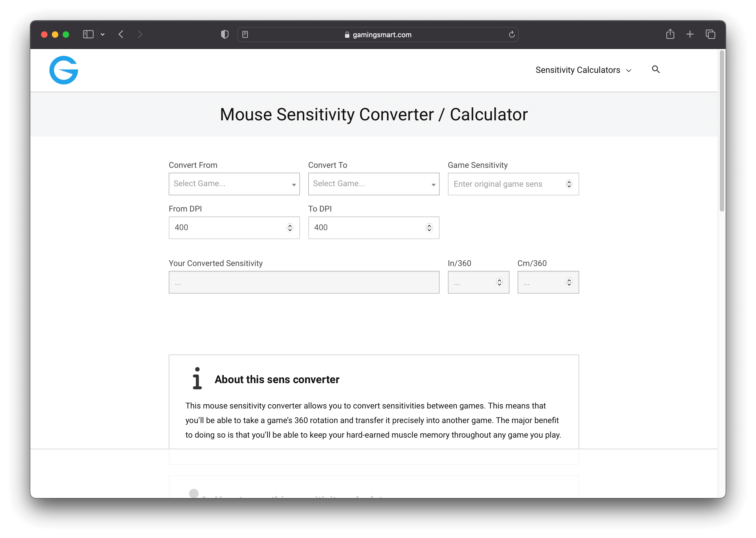
Task: Click the privacy shield icon
Action: 225,34
